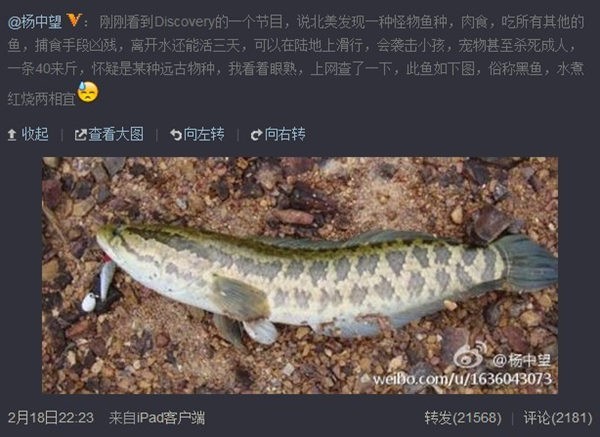
Task: Open the 2月18日22:23 timestamp link
Action: [51, 417]
